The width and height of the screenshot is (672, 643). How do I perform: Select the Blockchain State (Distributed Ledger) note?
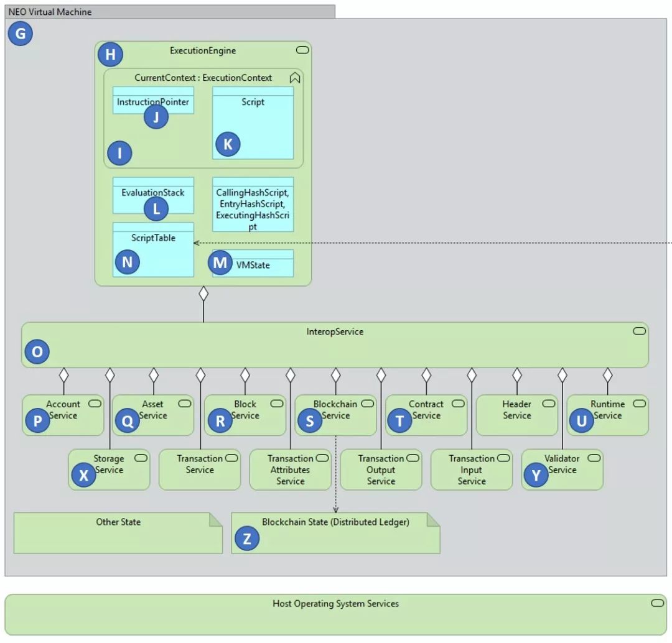(x=335, y=533)
